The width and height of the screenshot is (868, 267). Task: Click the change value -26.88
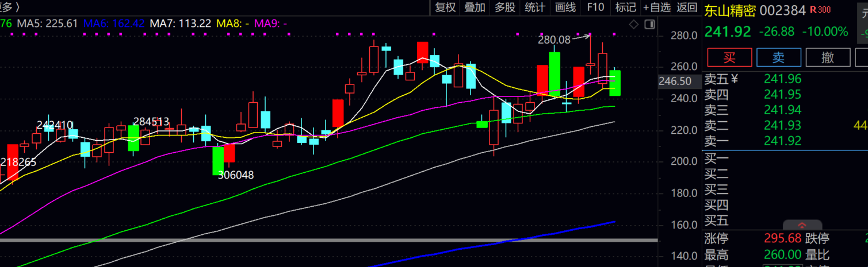(x=777, y=32)
